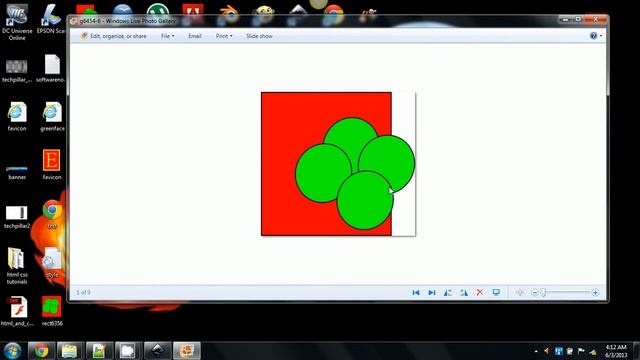Delete the photo with red X
Image resolution: width=640 pixels, height=360 pixels.
480,292
